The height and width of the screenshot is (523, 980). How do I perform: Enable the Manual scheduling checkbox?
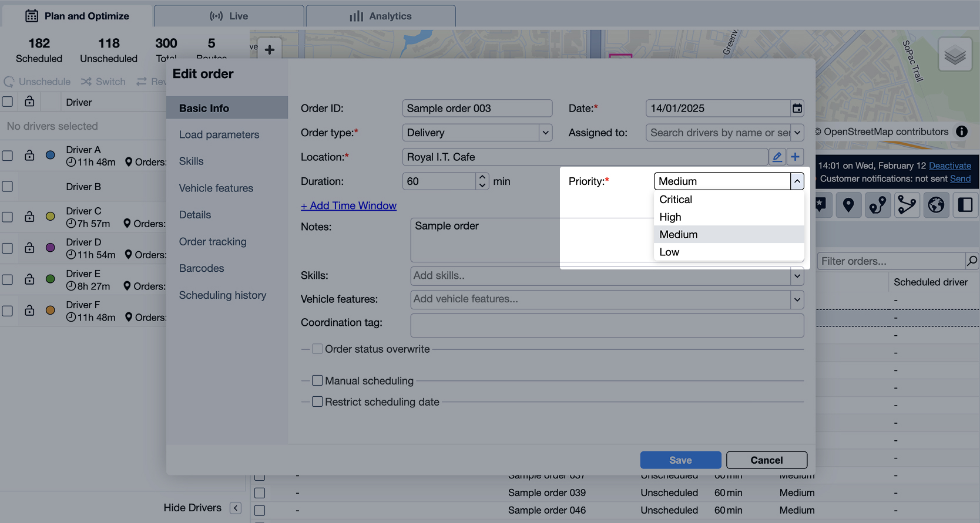point(317,381)
